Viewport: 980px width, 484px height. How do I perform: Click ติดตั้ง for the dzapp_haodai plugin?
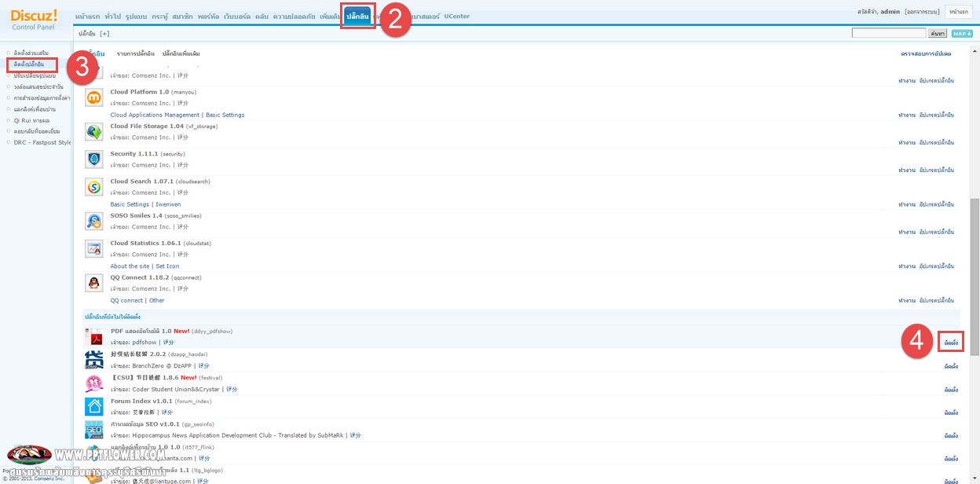coord(951,366)
